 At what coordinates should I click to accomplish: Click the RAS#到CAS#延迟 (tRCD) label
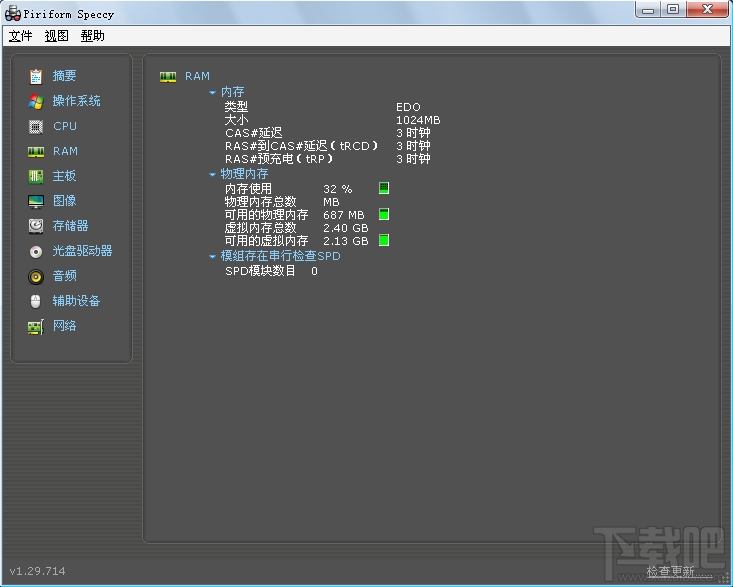point(302,146)
